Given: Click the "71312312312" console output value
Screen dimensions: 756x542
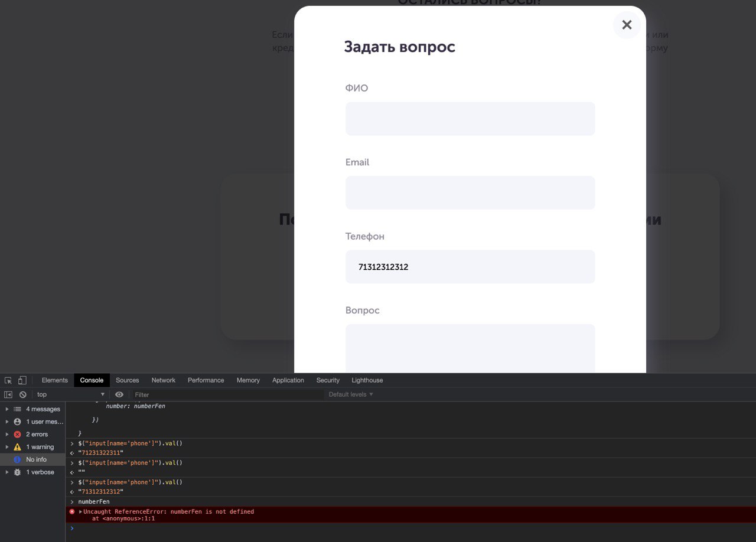Looking at the screenshot, I should pos(100,492).
